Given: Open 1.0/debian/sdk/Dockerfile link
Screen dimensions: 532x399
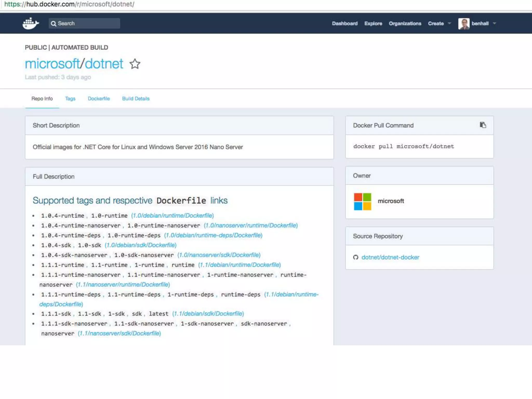Looking at the screenshot, I should 141,245.
